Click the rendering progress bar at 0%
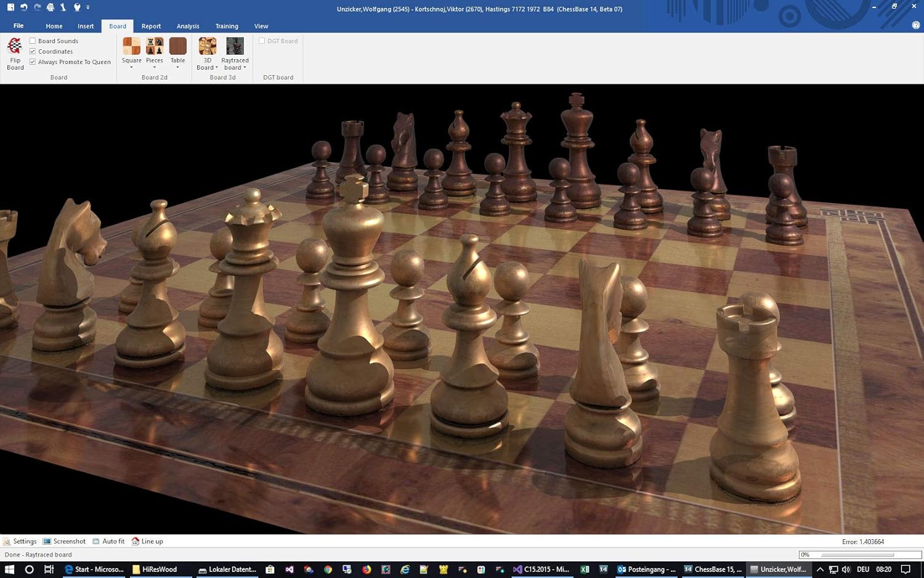Image resolution: width=924 pixels, height=578 pixels. click(859, 555)
